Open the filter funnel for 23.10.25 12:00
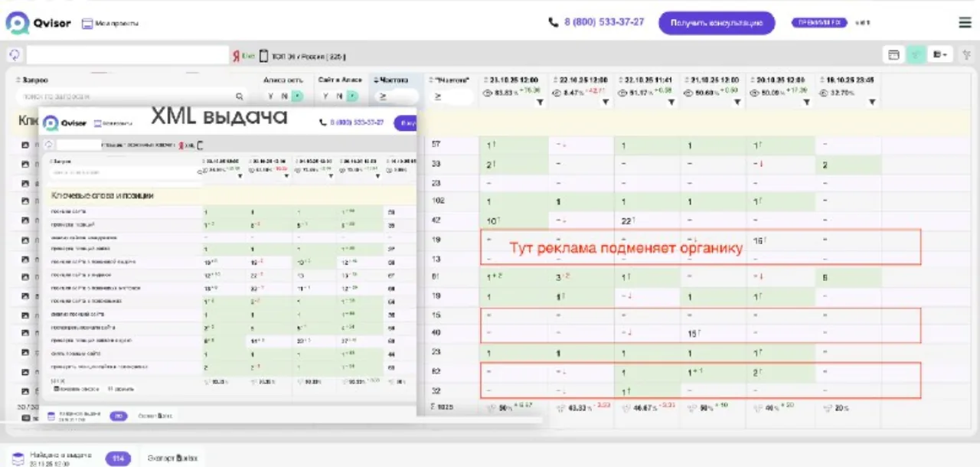The width and height of the screenshot is (980, 467). pos(539,102)
